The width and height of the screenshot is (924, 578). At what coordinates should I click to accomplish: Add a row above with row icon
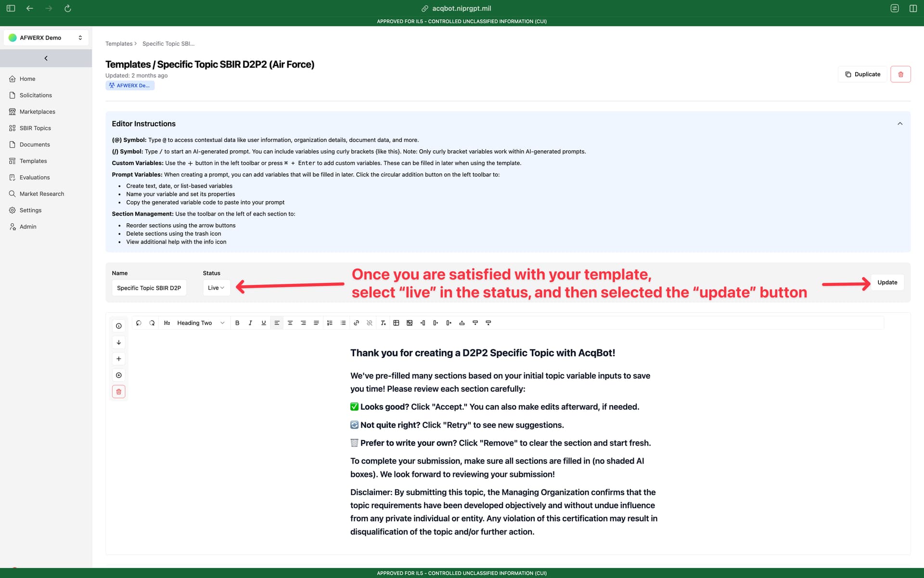tap(462, 323)
